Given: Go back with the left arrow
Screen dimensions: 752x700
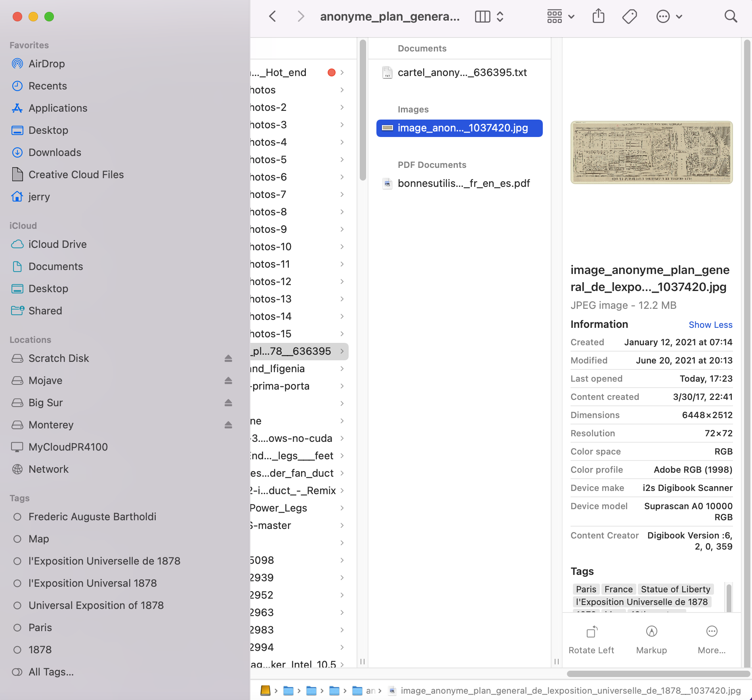Looking at the screenshot, I should pyautogui.click(x=273, y=17).
